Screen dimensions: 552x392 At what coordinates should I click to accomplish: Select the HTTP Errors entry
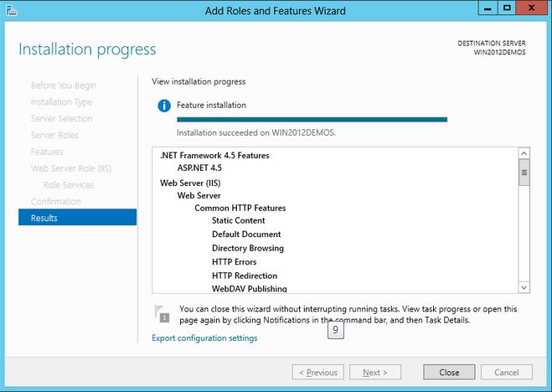[234, 262]
